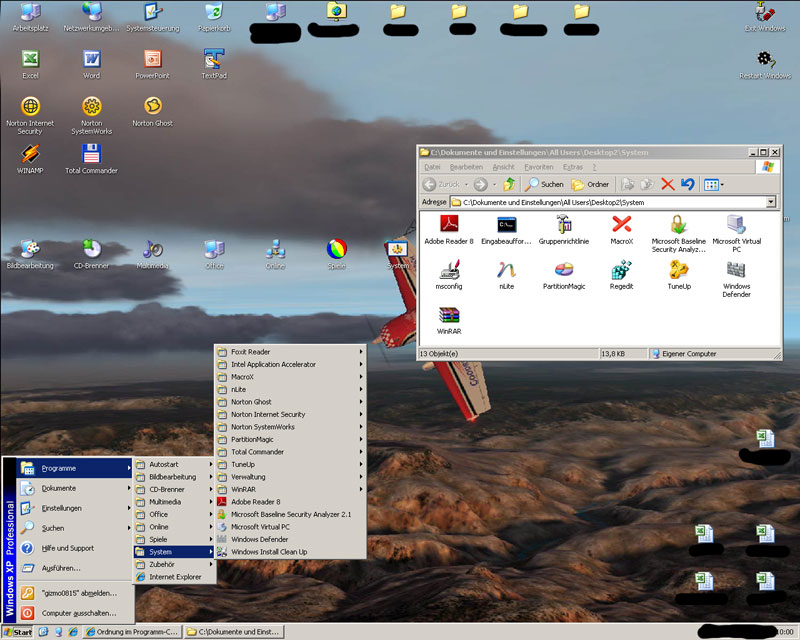Select the PartitionMagic icon in the explorer window

564,275
